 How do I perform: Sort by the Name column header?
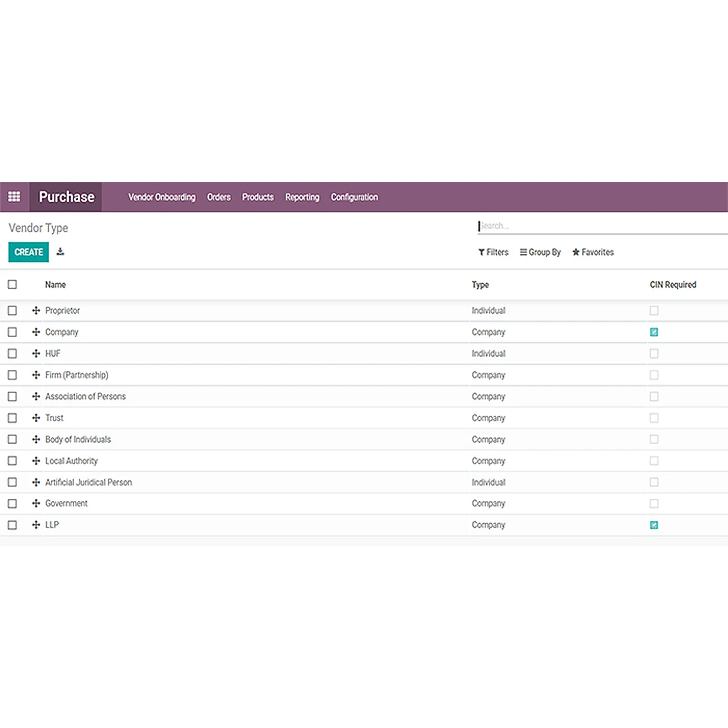pyautogui.click(x=55, y=284)
